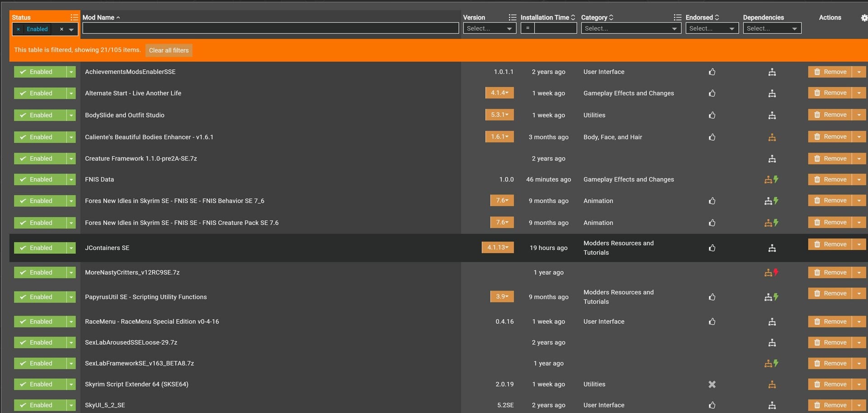Click the Installation Time equals operator
This screenshot has width=868, height=413.
click(x=528, y=28)
